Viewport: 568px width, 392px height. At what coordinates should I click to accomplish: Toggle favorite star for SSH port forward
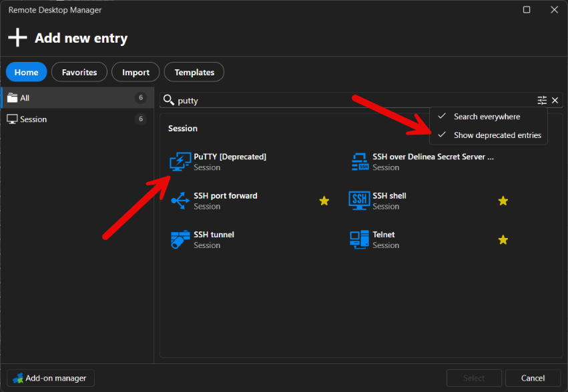pyautogui.click(x=324, y=201)
